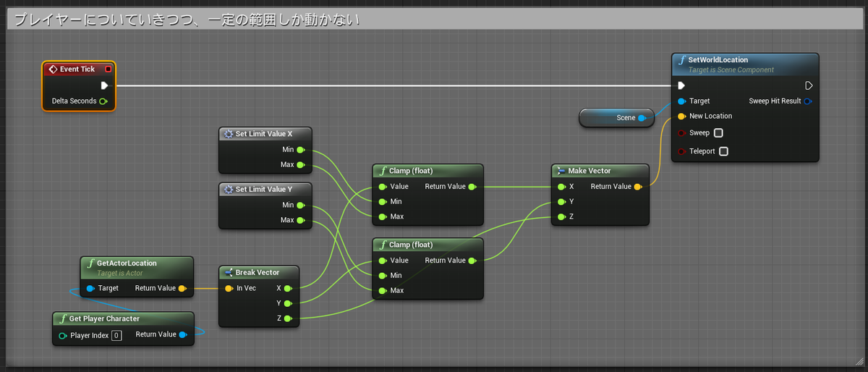This screenshot has width=868, height=372.
Task: Click Break Vector Z output pin
Action: pyautogui.click(x=288, y=318)
